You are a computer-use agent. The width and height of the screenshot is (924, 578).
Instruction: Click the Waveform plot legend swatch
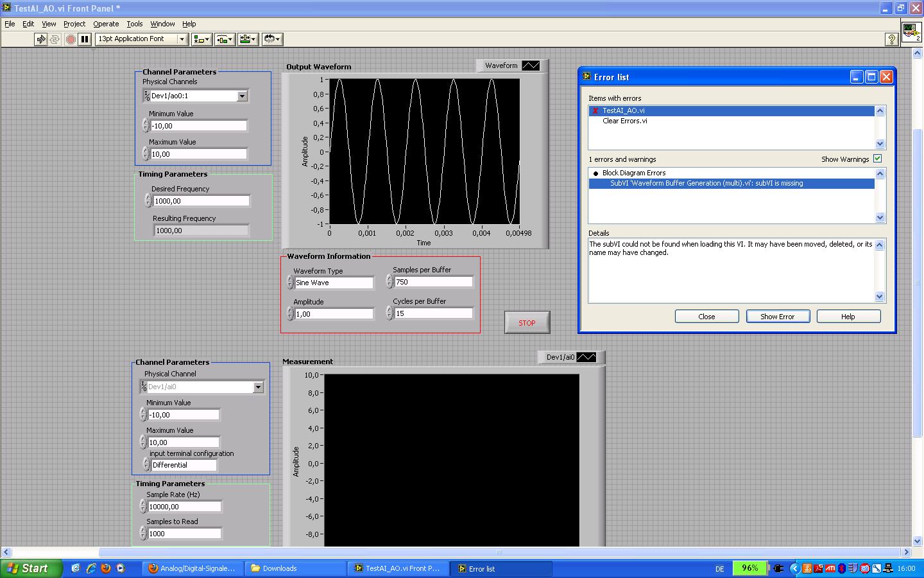(531, 66)
